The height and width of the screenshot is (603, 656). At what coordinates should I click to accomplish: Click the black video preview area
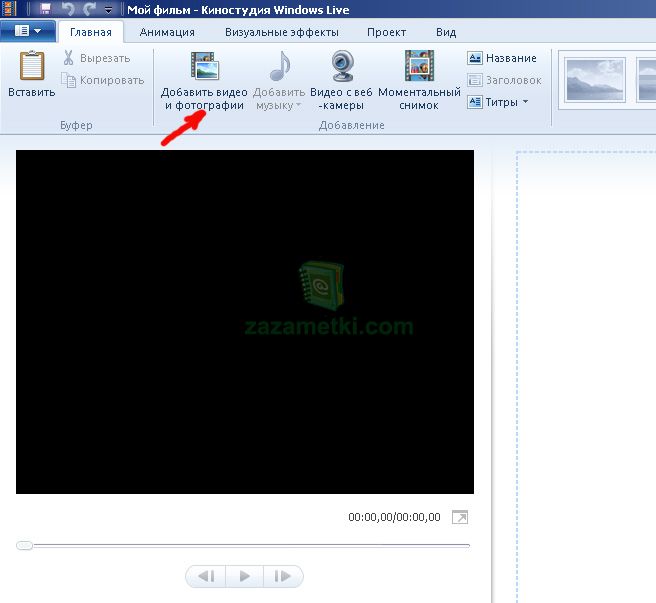pos(245,322)
